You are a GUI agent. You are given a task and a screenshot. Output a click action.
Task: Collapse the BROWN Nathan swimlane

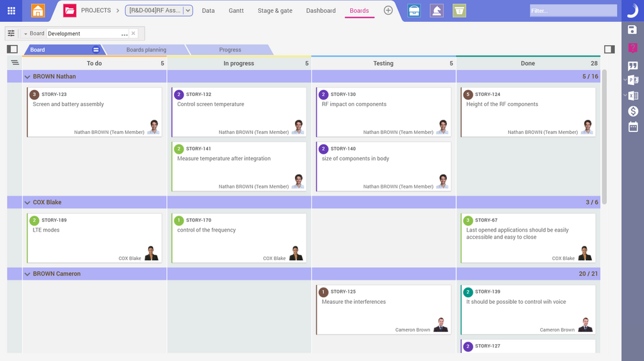tap(28, 77)
